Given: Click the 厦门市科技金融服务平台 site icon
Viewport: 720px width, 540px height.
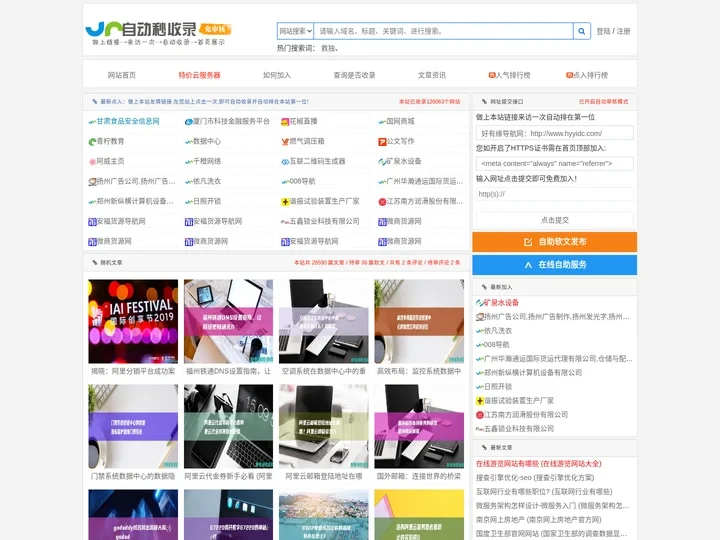Looking at the screenshot, I should point(188,122).
